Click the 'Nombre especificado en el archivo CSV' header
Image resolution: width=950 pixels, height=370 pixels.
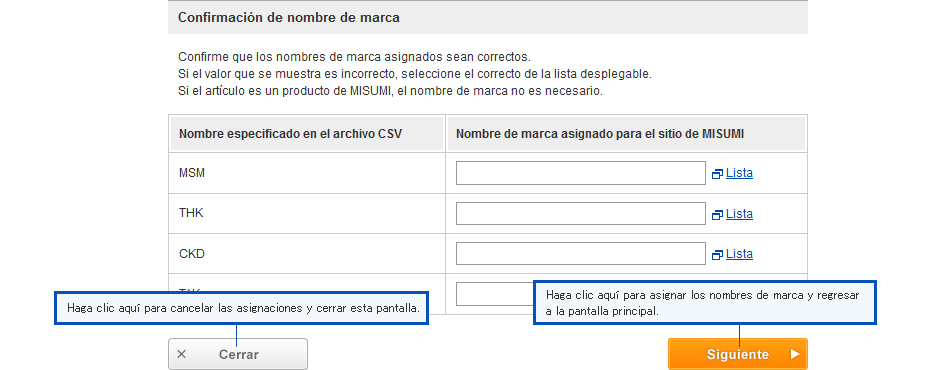(290, 134)
